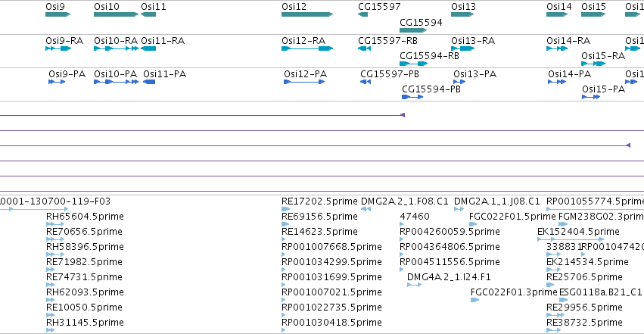Select the RP001022735.5prime EST label
The height and width of the screenshot is (334, 644).
pos(332,307)
